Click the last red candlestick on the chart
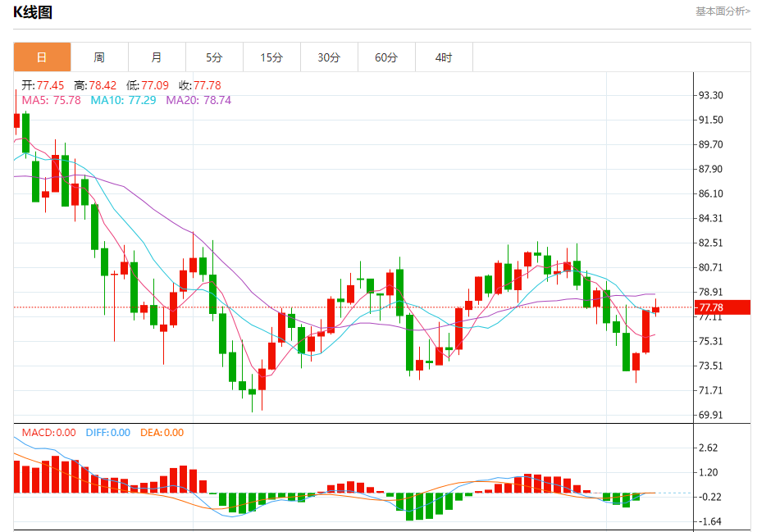Image resolution: width=757 pixels, height=532 pixels. tap(655, 310)
